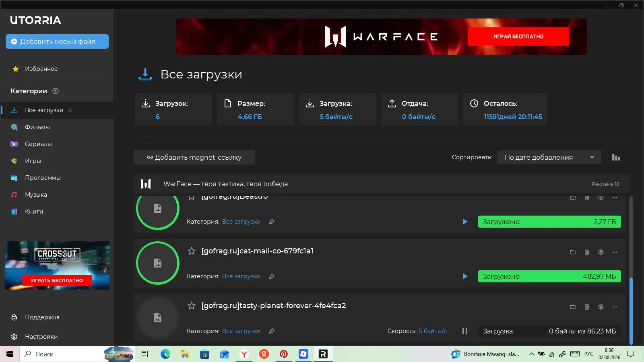Click Добавить новый файл button
Image resolution: width=644 pixels, height=362 pixels.
click(x=57, y=41)
